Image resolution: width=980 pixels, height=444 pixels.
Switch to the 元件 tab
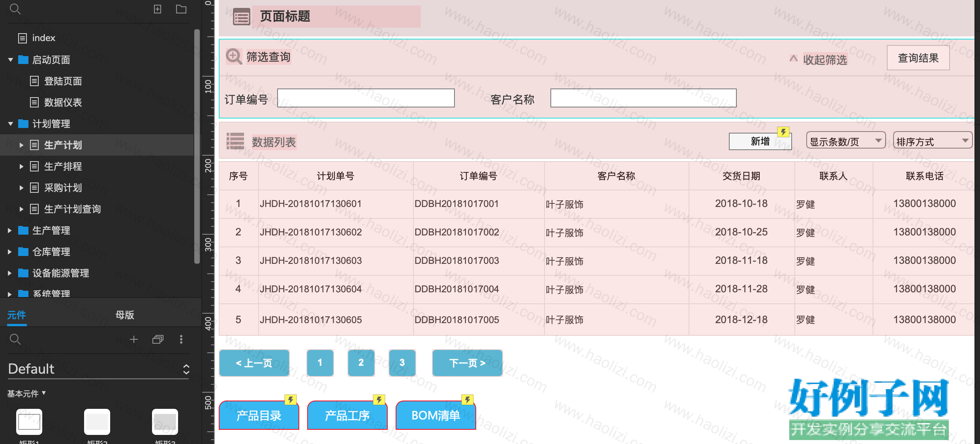(x=17, y=315)
